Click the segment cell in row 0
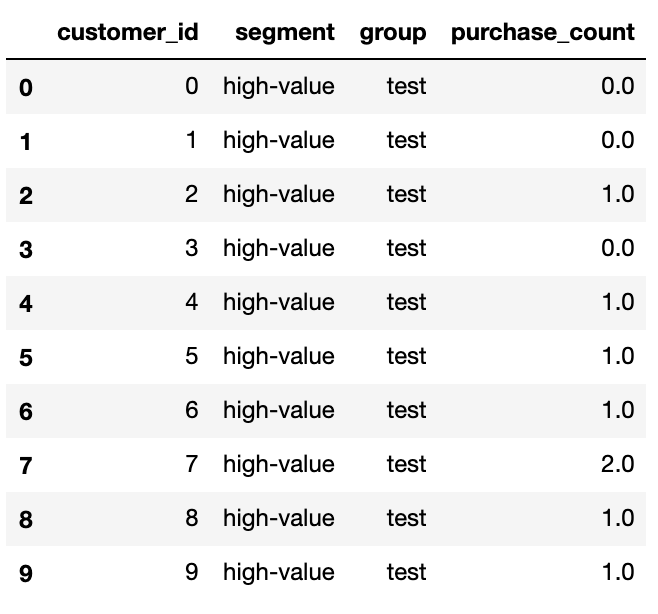Viewport: 658px width, 614px height. pyautogui.click(x=279, y=86)
